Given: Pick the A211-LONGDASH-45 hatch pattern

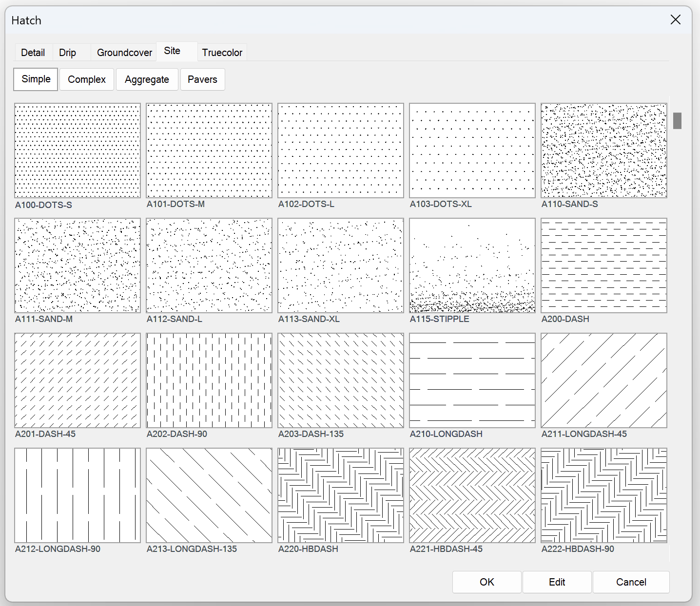Looking at the screenshot, I should [x=604, y=380].
